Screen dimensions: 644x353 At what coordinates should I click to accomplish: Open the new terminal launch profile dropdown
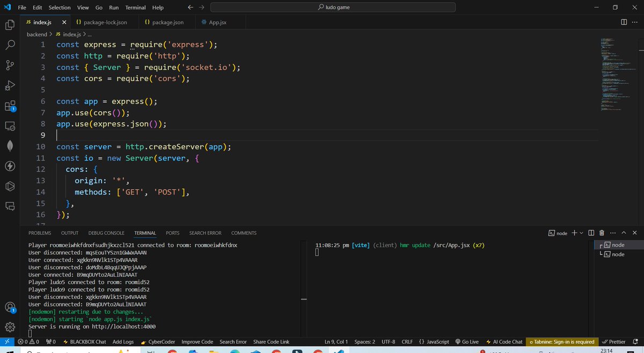point(581,233)
